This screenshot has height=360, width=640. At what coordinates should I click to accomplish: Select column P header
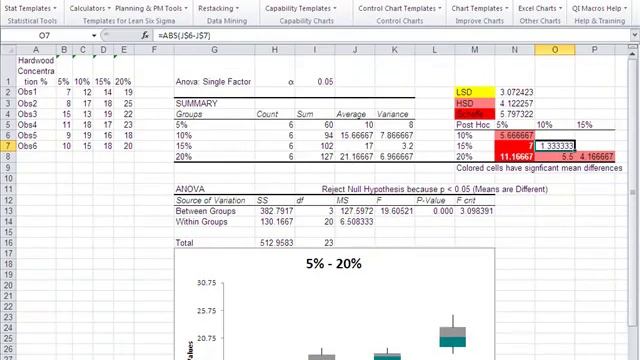(x=595, y=50)
